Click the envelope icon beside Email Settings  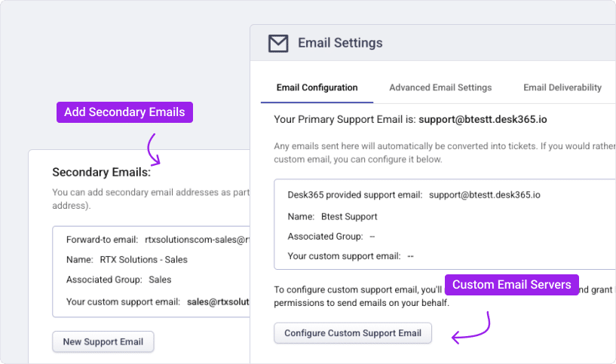278,43
